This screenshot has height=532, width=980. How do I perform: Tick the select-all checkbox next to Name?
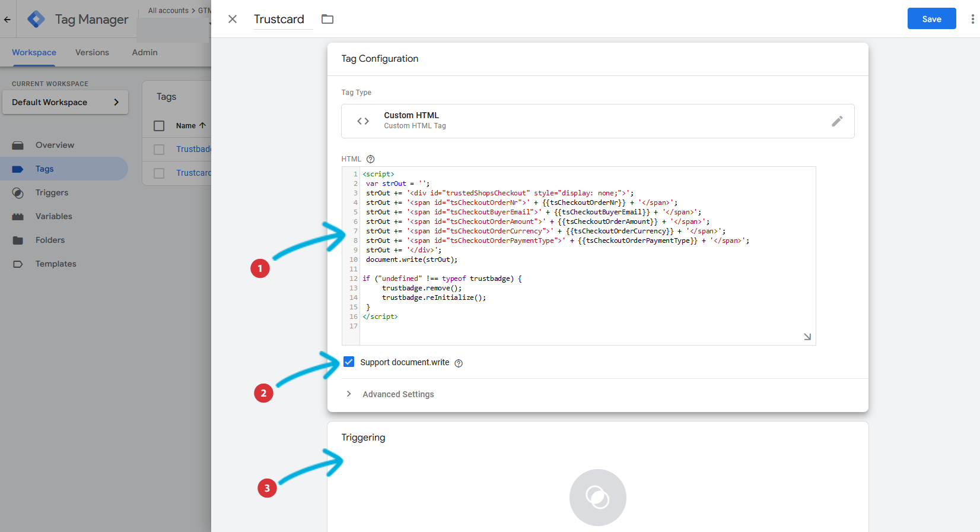[x=159, y=126]
